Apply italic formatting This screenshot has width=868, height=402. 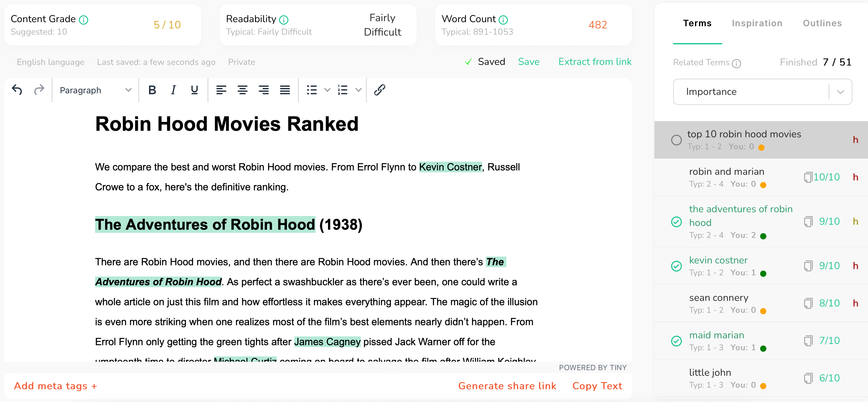(x=173, y=90)
